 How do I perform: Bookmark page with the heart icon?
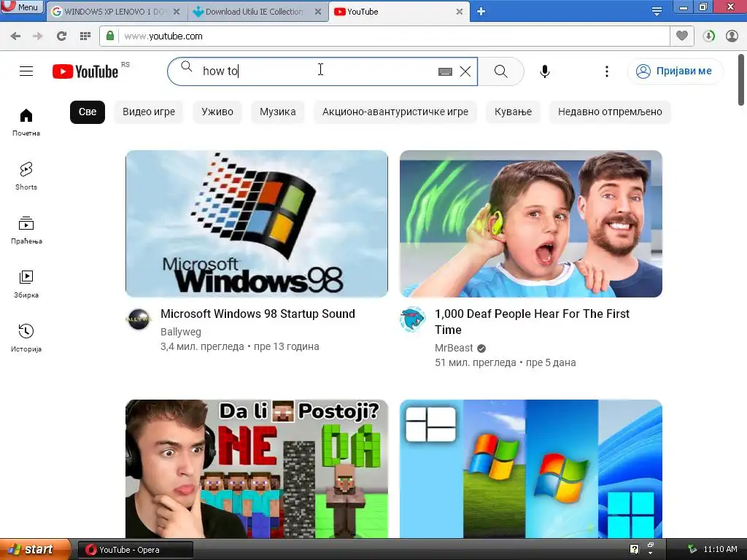(x=682, y=36)
